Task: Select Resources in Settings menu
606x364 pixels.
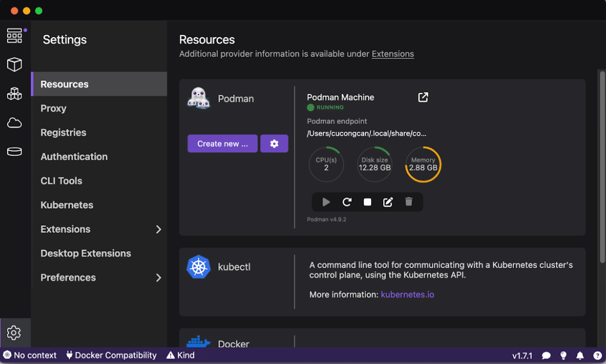Action: click(99, 84)
